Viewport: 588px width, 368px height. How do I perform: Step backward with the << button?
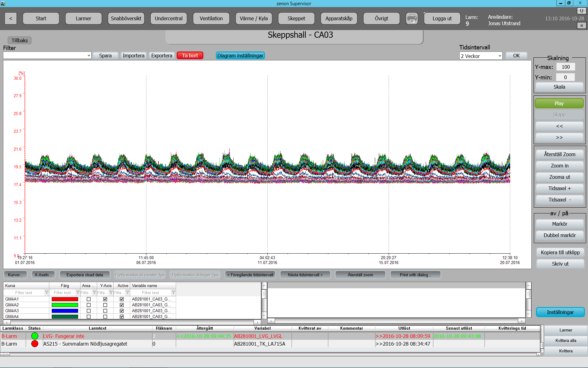pyautogui.click(x=559, y=126)
